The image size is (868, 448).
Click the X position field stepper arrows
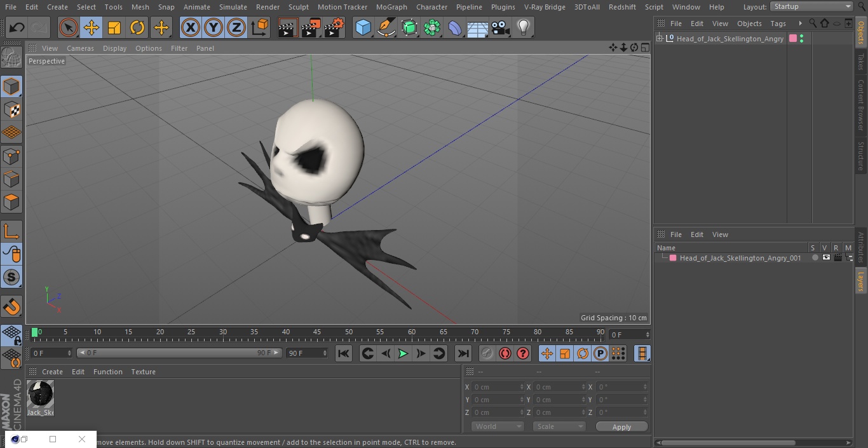(x=522, y=387)
